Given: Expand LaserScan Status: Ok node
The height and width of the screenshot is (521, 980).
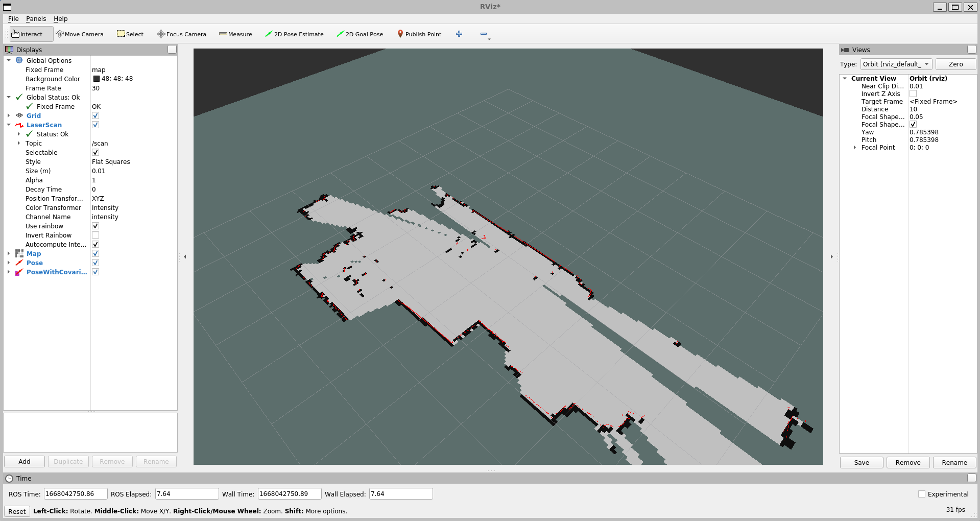Looking at the screenshot, I should coord(19,134).
